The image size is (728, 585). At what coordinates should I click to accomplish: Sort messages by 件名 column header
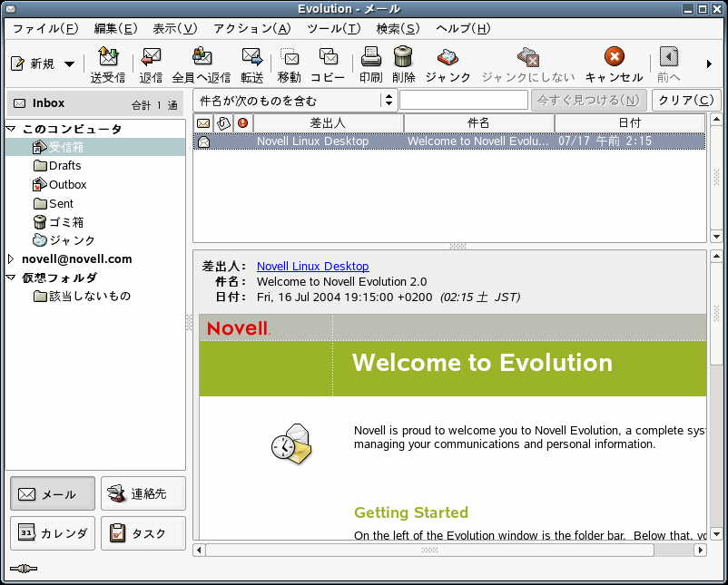(x=478, y=123)
